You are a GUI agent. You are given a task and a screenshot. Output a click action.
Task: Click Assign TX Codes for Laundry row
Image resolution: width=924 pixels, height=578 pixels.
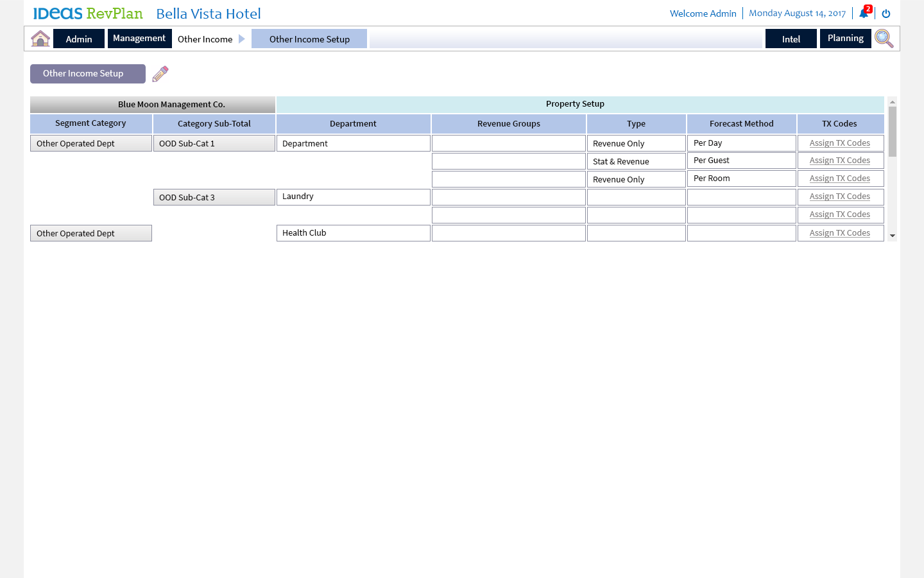coord(839,197)
